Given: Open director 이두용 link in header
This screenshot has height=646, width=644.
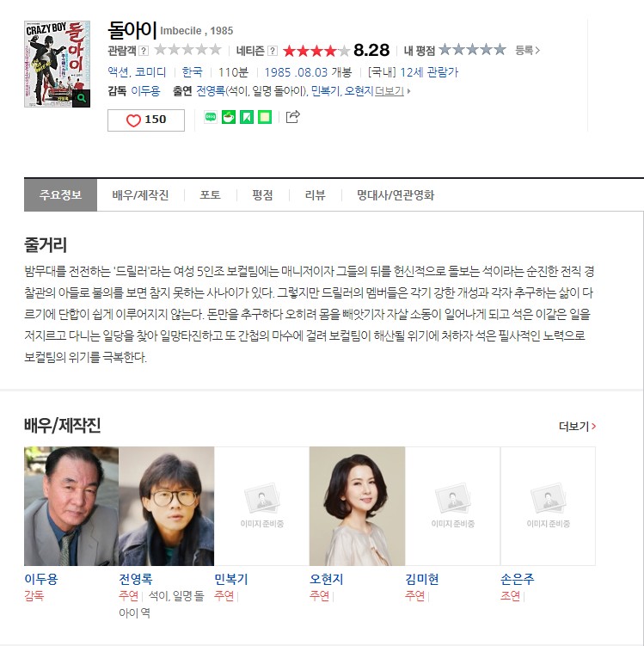Looking at the screenshot, I should coord(145,91).
